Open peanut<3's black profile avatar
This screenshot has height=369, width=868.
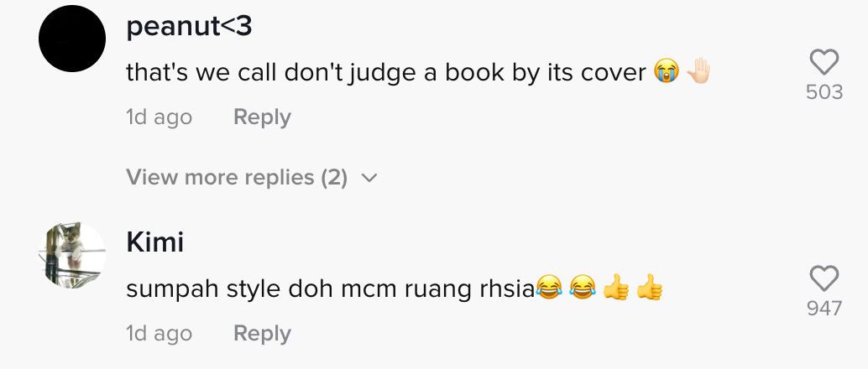(x=72, y=39)
